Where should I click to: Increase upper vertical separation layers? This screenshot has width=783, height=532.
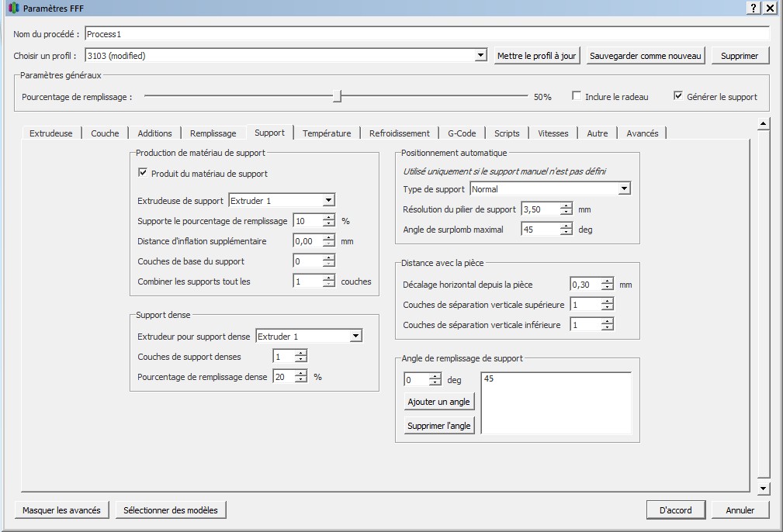(607, 302)
